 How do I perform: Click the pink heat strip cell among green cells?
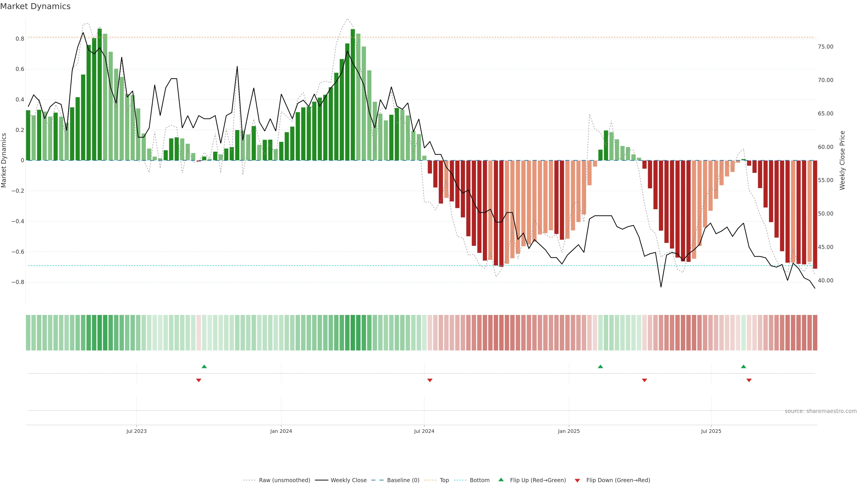coord(199,333)
